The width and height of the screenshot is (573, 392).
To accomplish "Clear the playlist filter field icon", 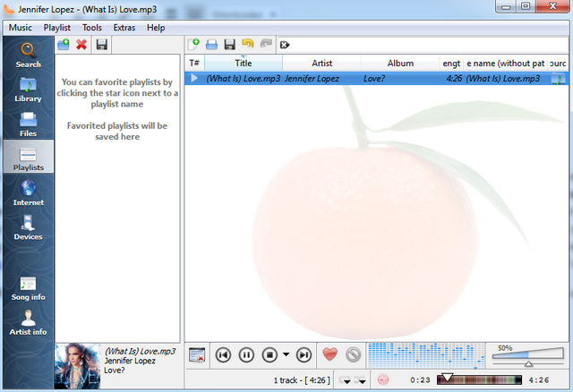I will tap(285, 45).
